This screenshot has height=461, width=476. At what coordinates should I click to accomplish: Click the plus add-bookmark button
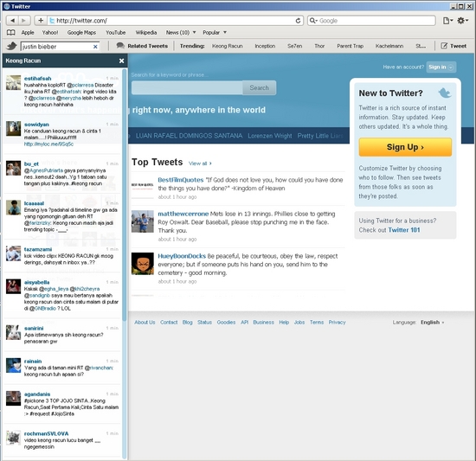(41, 21)
